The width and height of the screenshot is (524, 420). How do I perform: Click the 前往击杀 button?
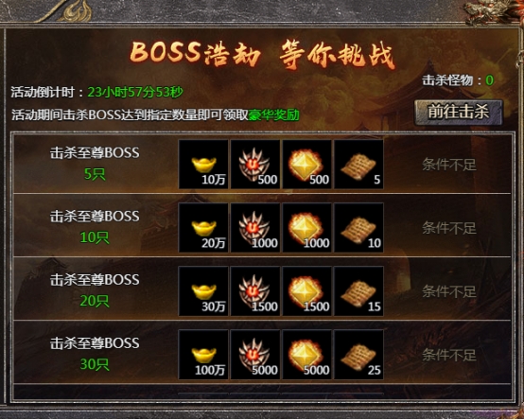pyautogui.click(x=459, y=113)
